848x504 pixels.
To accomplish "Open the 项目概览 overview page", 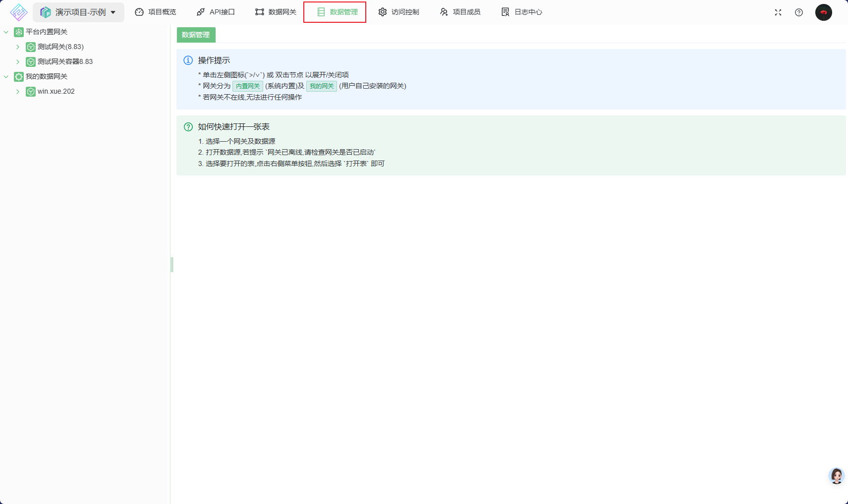I will point(155,12).
